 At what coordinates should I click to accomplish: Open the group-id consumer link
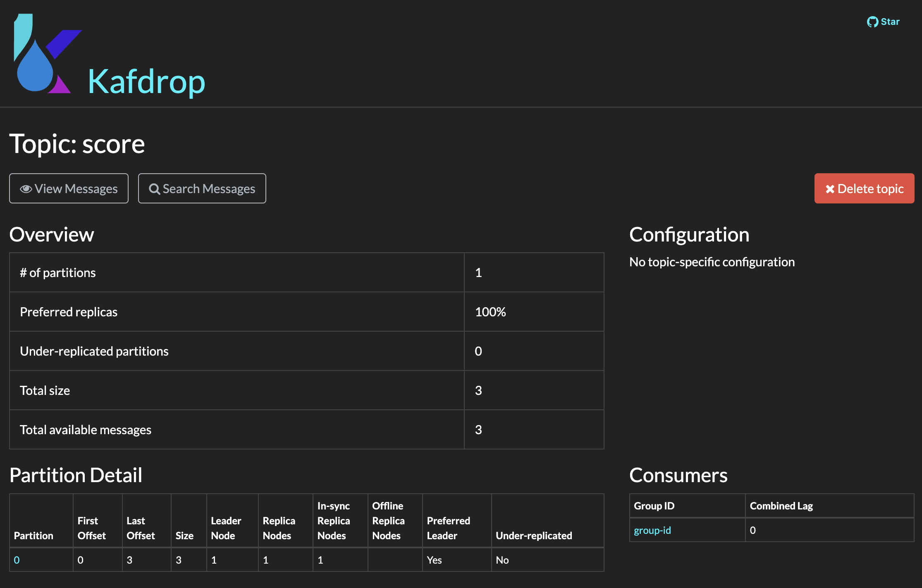pyautogui.click(x=652, y=530)
